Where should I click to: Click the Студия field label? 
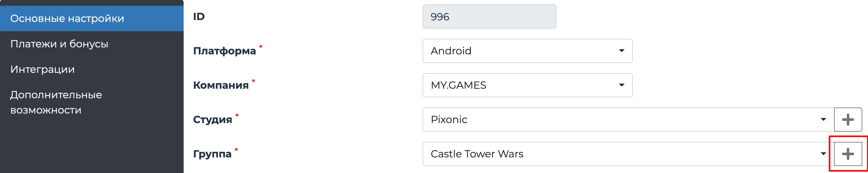point(212,119)
